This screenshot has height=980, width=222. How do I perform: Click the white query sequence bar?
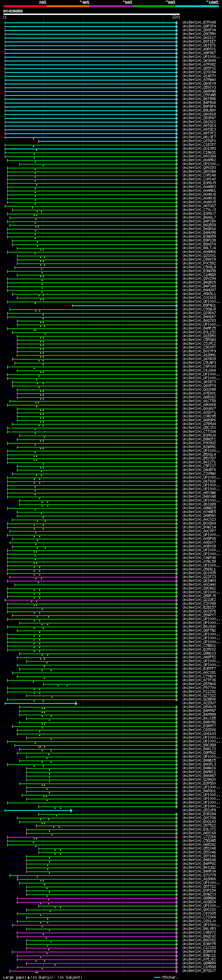(91, 15)
